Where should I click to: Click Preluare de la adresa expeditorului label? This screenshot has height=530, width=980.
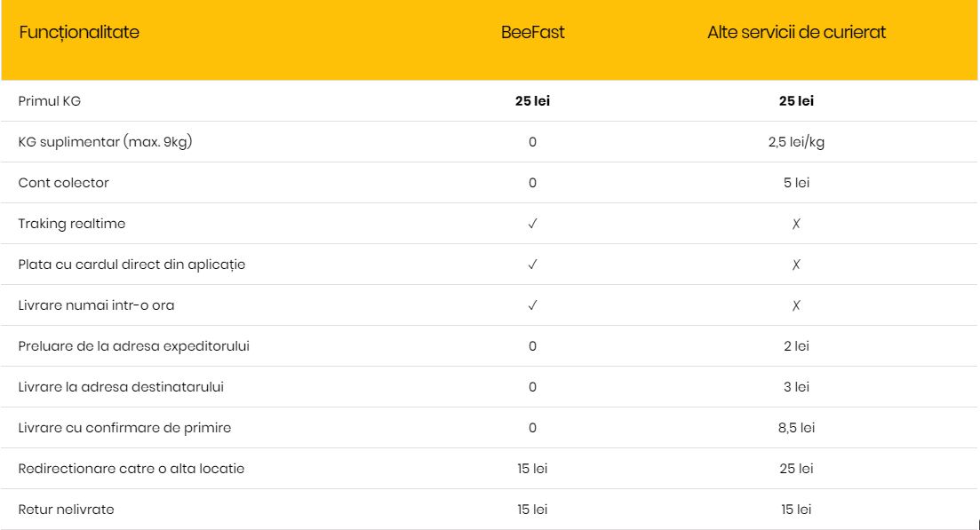click(x=134, y=346)
